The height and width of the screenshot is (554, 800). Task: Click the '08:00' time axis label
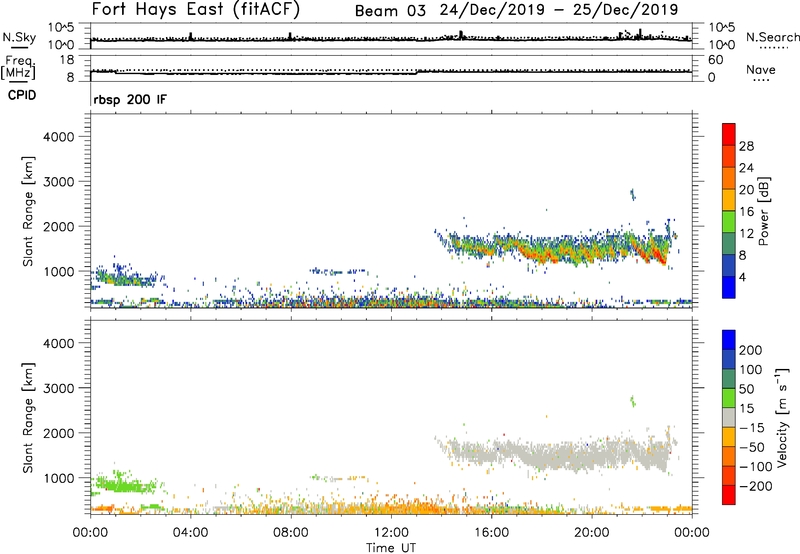coord(290,533)
